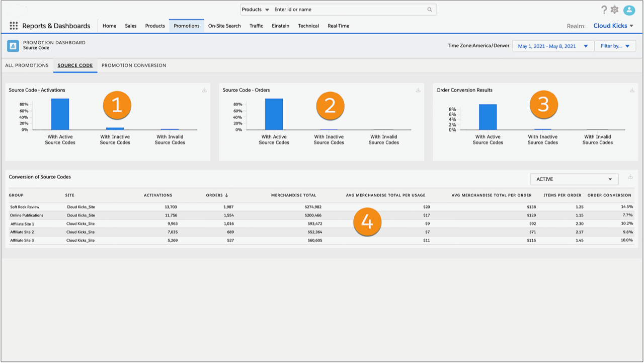Sort by the Site column header
Image resolution: width=644 pixels, height=363 pixels.
pyautogui.click(x=69, y=195)
